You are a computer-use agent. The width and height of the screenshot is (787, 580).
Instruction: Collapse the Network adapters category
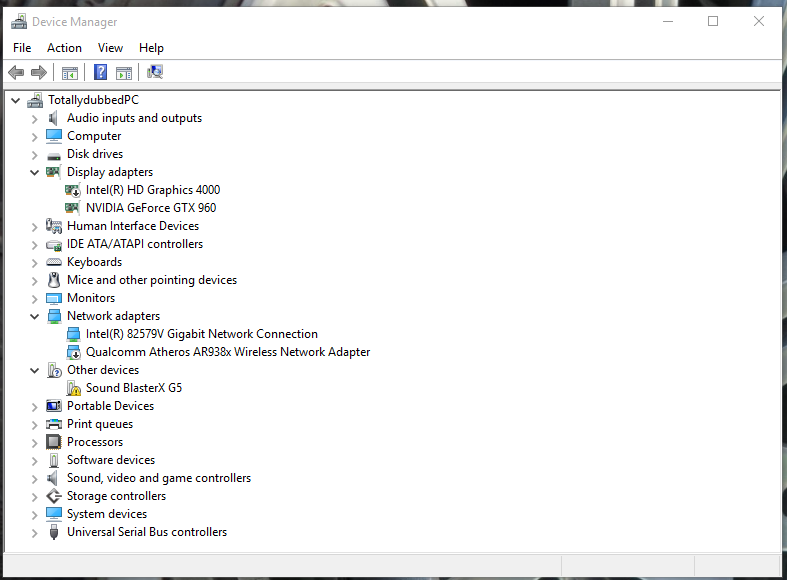[x=35, y=316]
